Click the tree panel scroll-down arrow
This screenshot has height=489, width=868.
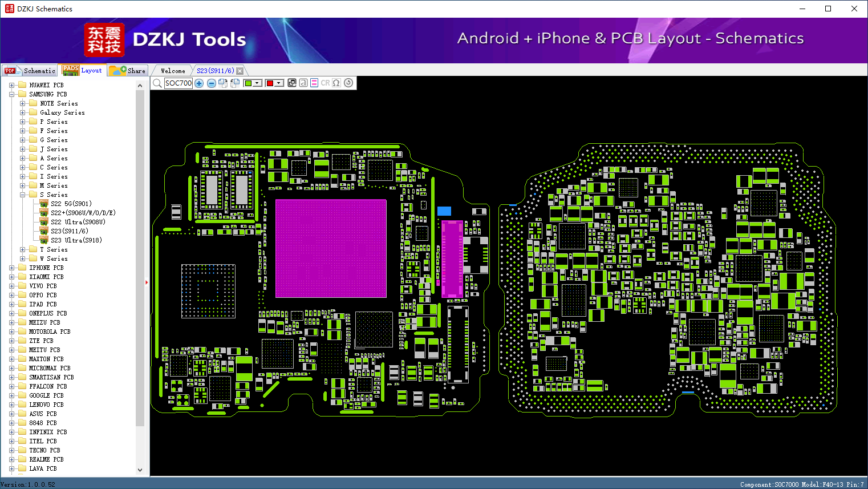click(x=140, y=470)
